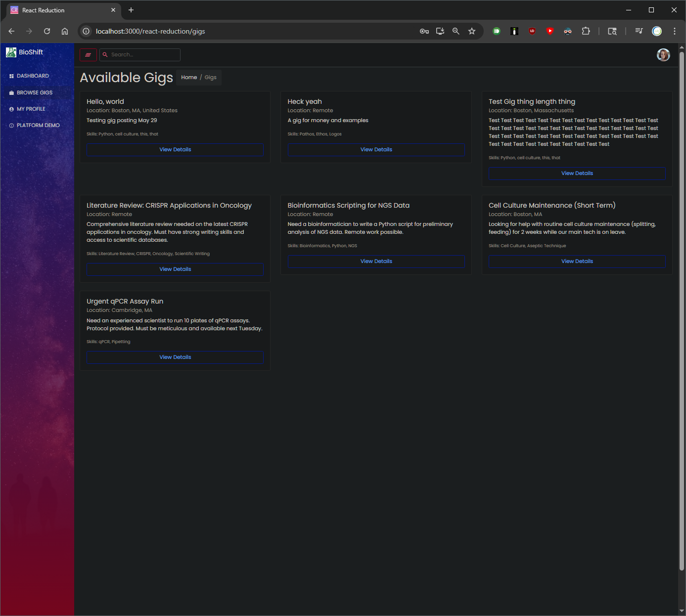Click the Dashboard sidebar item

pyautogui.click(x=33, y=76)
